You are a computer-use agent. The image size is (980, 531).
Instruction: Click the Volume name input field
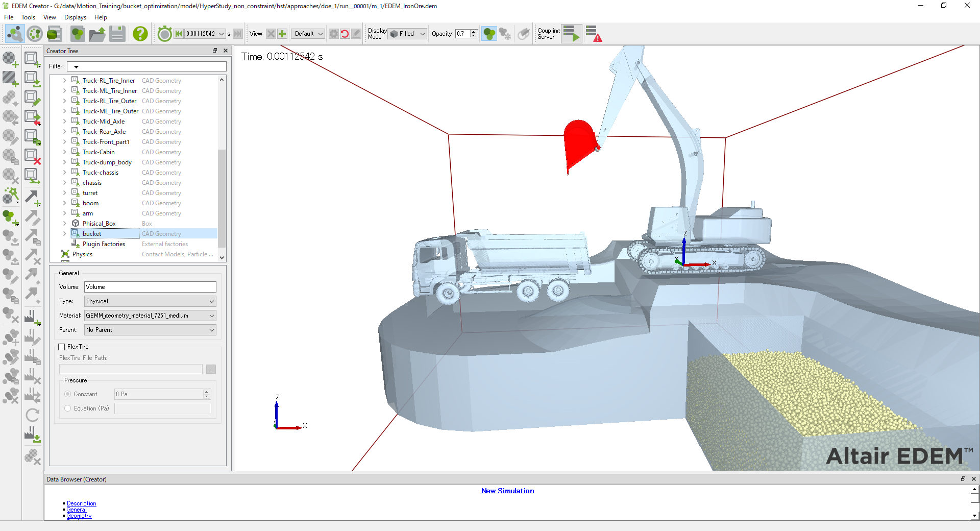(x=150, y=287)
